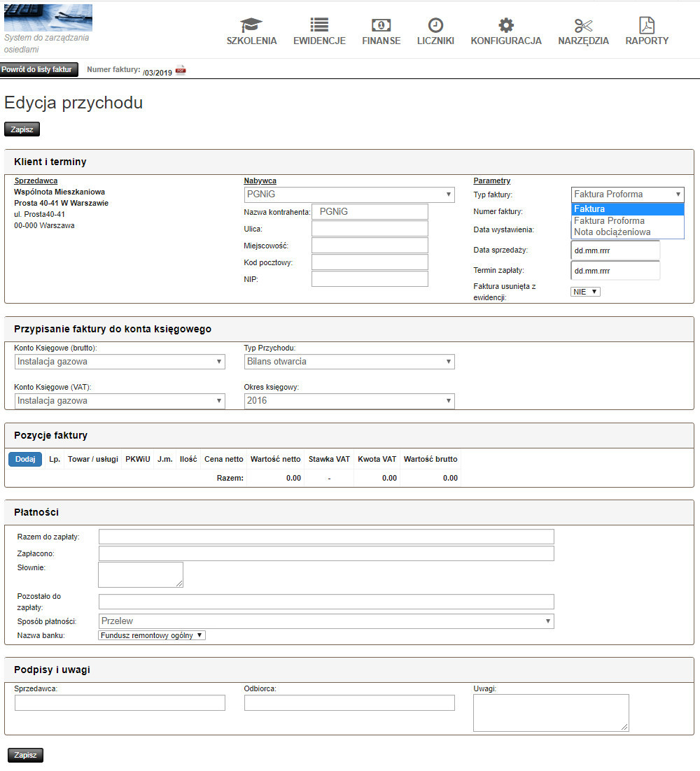The width and height of the screenshot is (700, 771).
Task: Open the Nabywca PGNiG dropdown
Action: click(x=349, y=194)
